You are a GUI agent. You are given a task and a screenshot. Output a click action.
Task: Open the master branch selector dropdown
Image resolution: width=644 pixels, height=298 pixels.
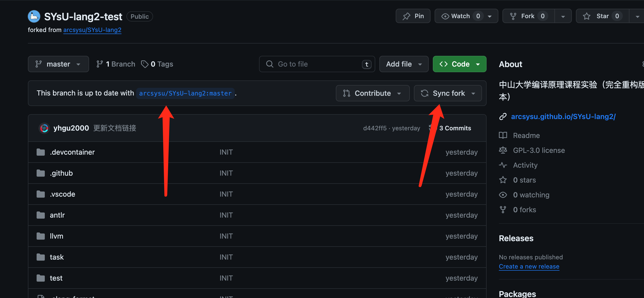click(58, 64)
